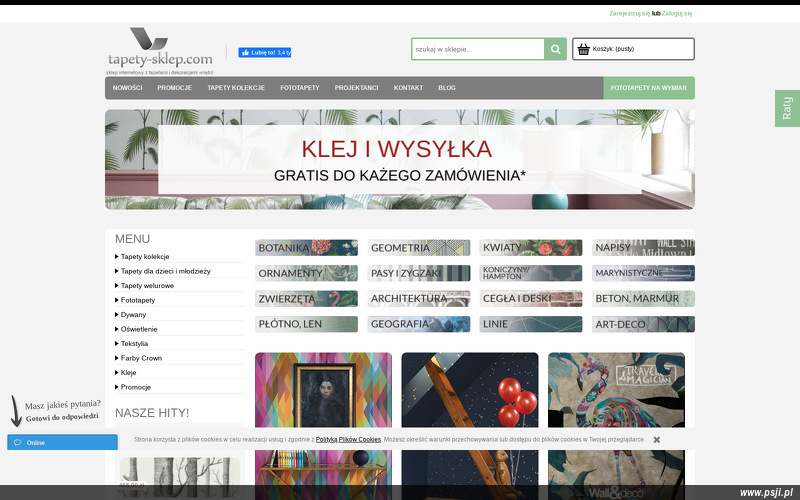Select the ZWIERZĘTA category tile
This screenshot has width=800, height=500.
coord(306,298)
